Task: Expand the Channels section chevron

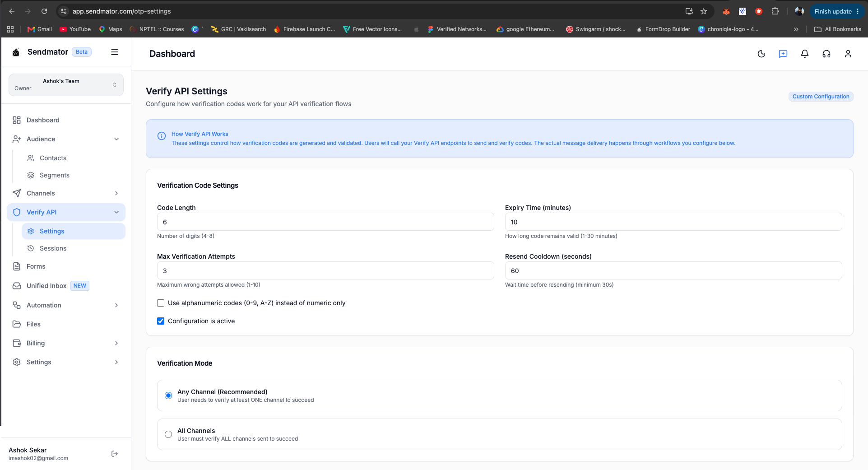Action: (116, 193)
